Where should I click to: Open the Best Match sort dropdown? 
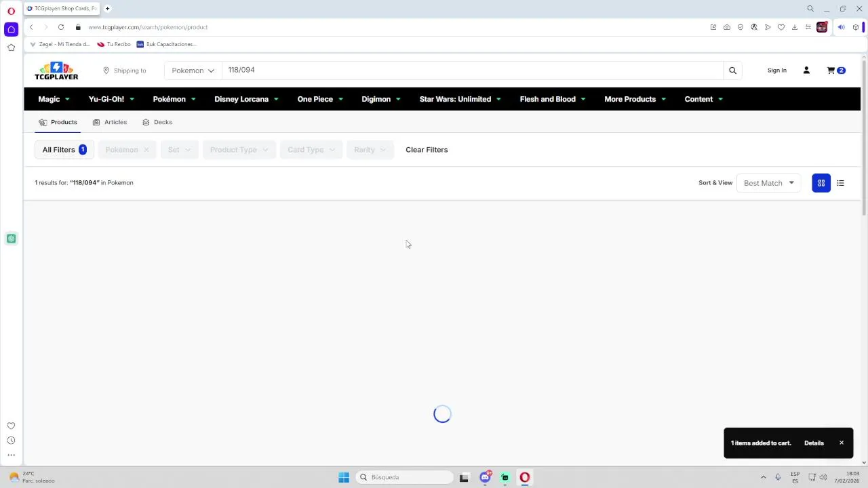click(768, 183)
